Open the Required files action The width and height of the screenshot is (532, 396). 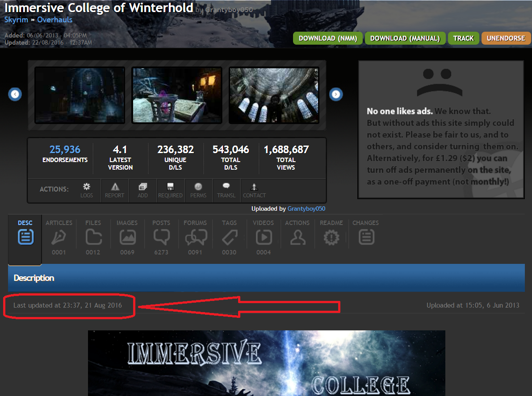click(170, 190)
